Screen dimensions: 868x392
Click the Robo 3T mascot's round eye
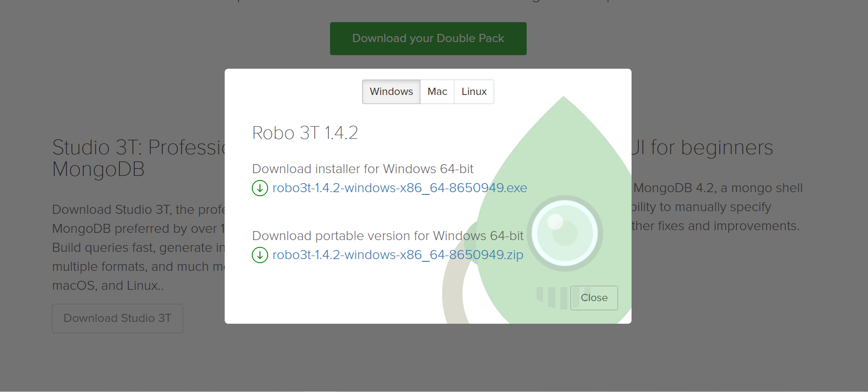(x=565, y=233)
